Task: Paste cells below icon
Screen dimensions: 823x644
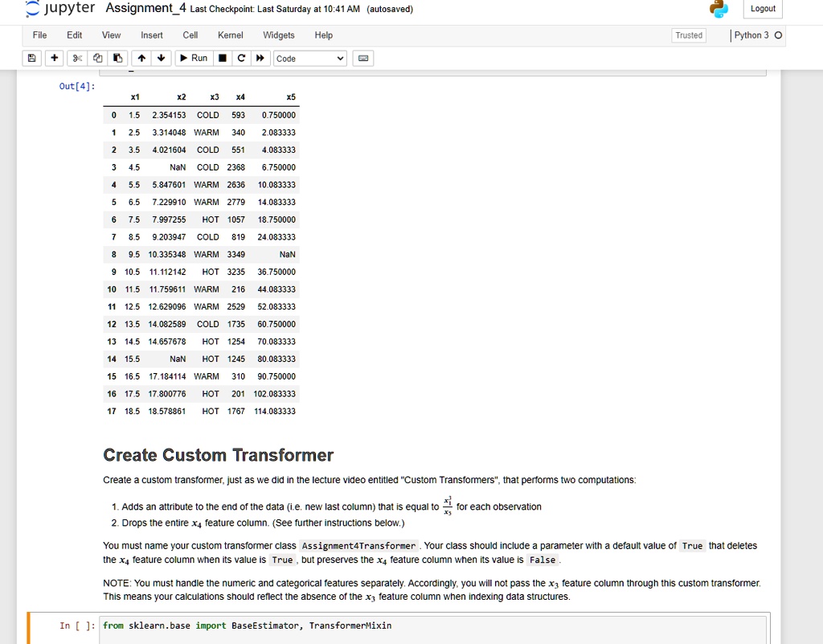Action: [x=117, y=58]
